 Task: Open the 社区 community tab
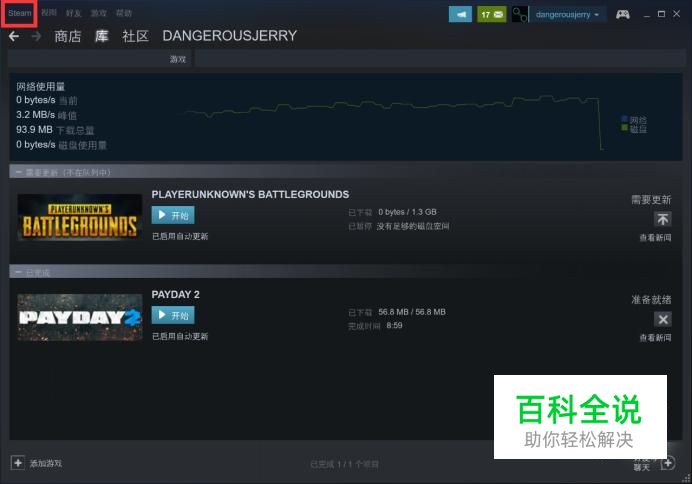(135, 36)
